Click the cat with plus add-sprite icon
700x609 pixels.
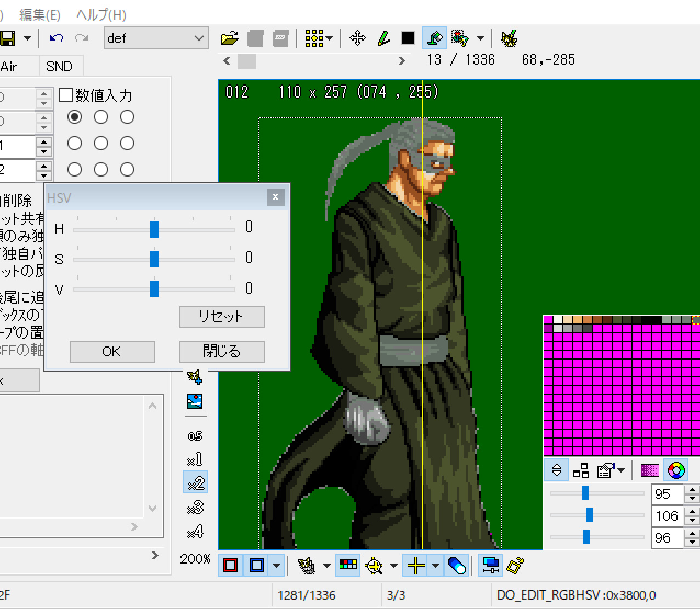(195, 377)
